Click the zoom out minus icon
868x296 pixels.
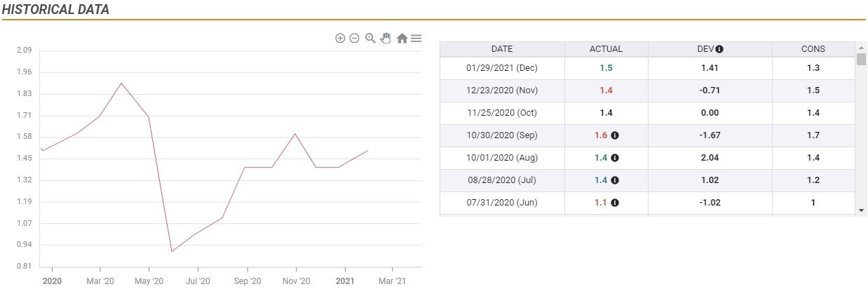(354, 39)
